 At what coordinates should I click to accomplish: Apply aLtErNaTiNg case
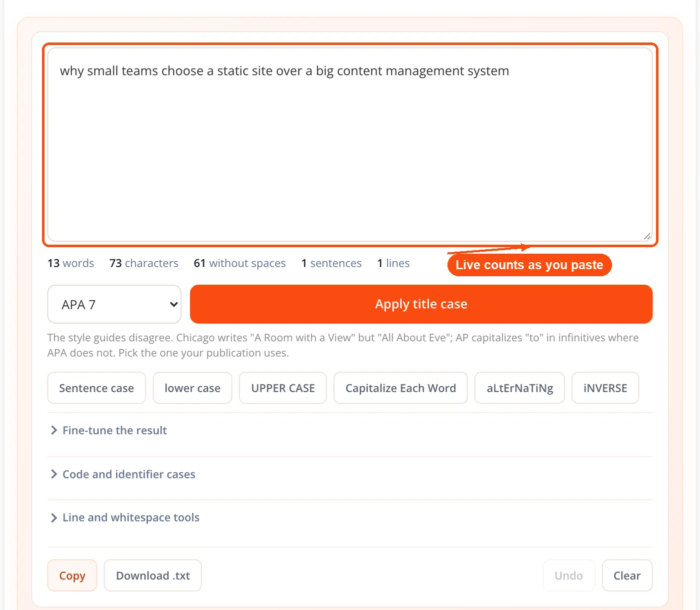coord(520,388)
